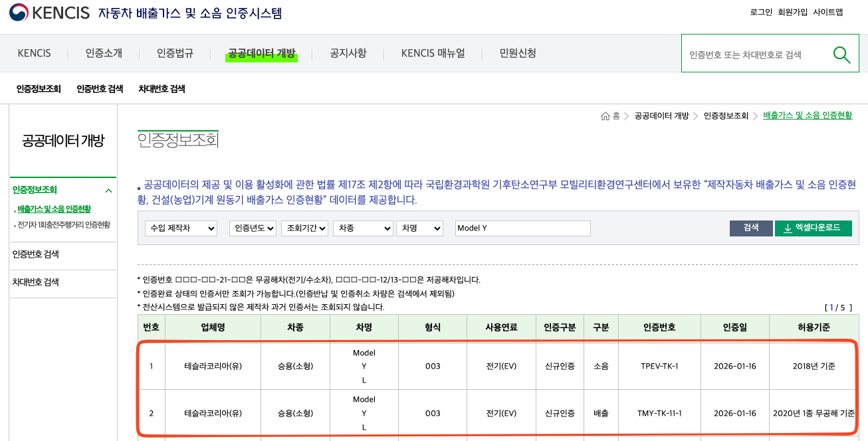Click the 엑셀다운로드 button
868x441 pixels.
point(814,228)
